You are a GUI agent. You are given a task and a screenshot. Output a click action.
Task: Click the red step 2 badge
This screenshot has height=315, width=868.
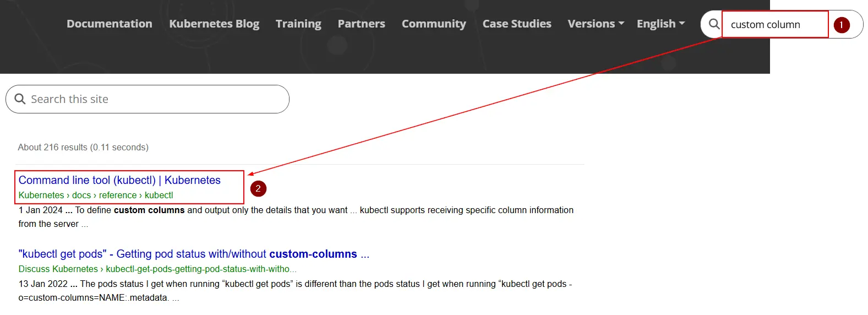(258, 189)
